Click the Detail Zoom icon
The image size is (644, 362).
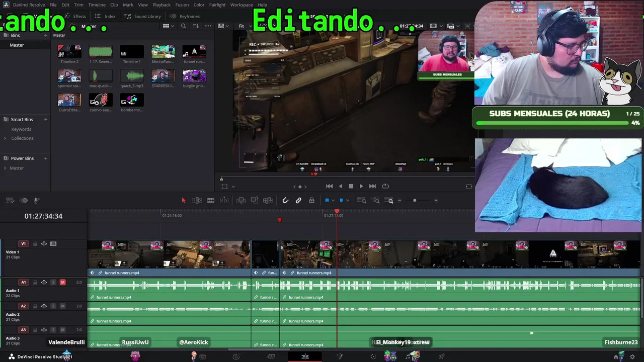(x=376, y=201)
